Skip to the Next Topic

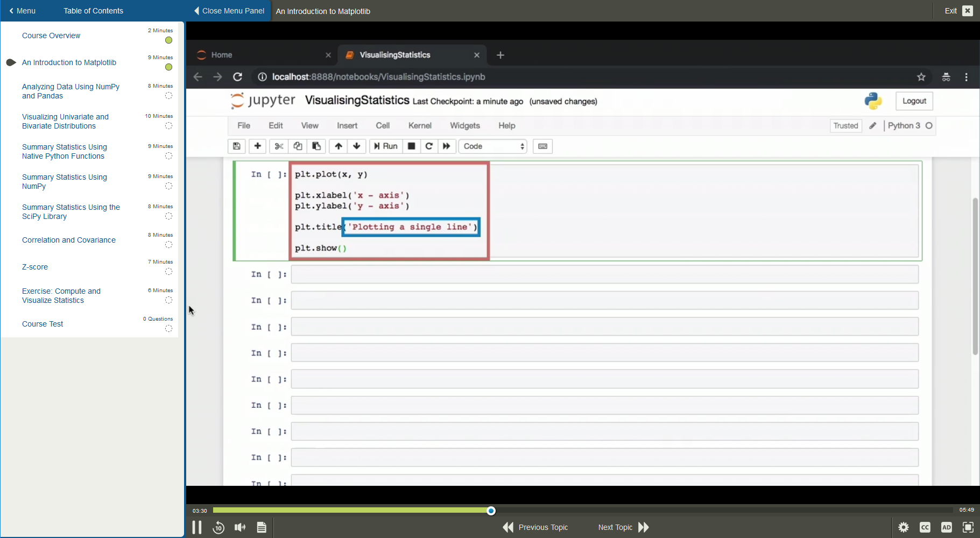623,527
